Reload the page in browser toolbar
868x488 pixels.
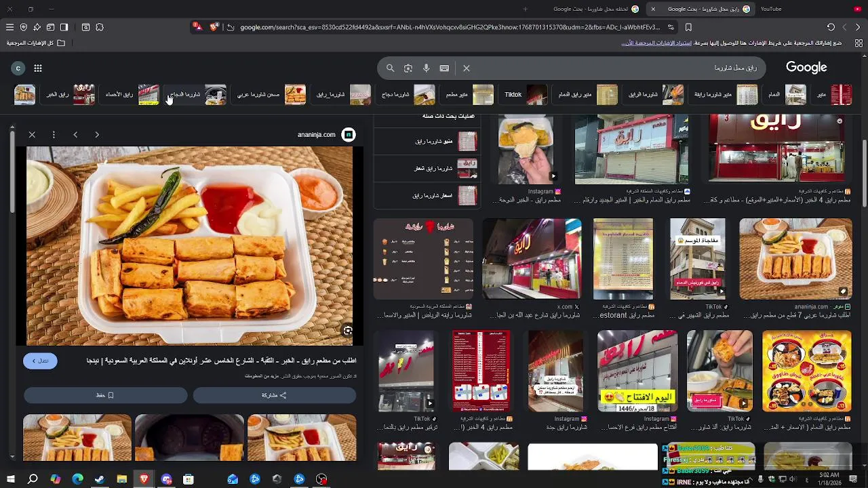point(831,27)
